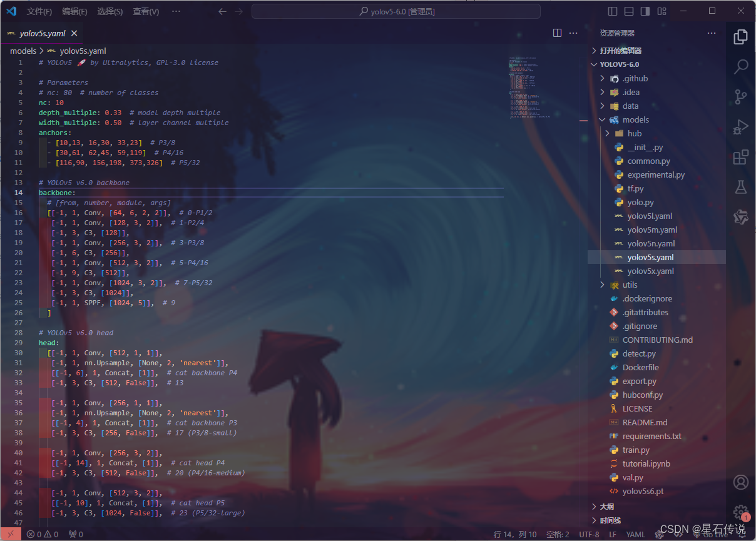756x541 pixels.
Task: Open the Run and Debug view
Action: 741,126
